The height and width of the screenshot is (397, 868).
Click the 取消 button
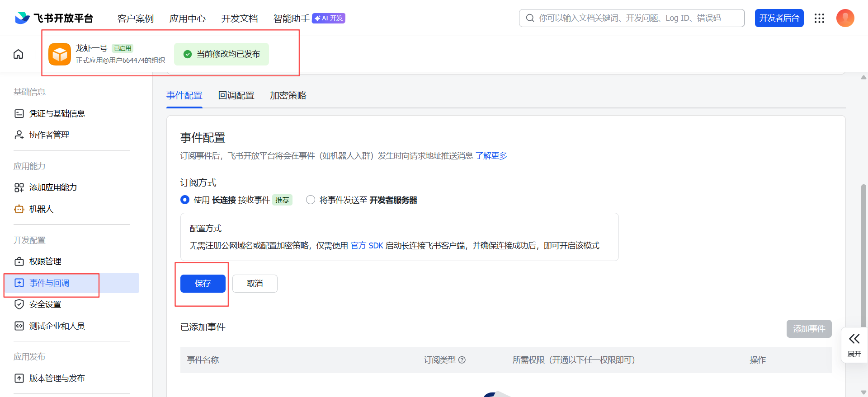pyautogui.click(x=255, y=284)
